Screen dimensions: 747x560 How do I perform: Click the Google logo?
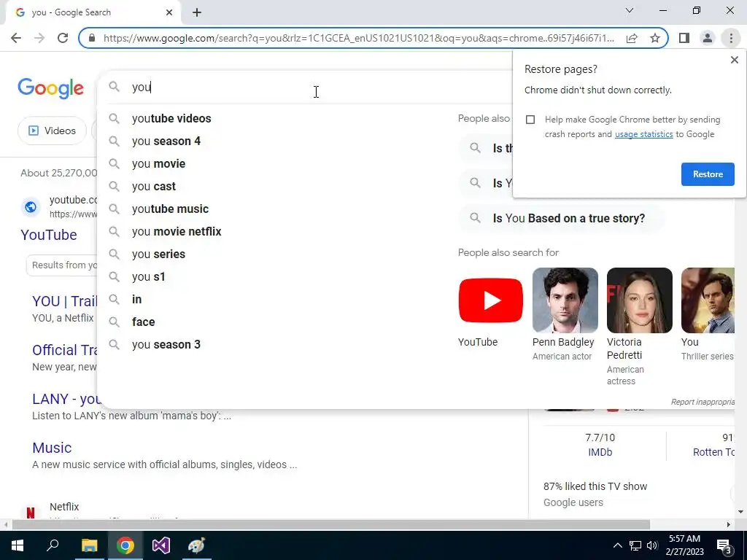pyautogui.click(x=51, y=88)
